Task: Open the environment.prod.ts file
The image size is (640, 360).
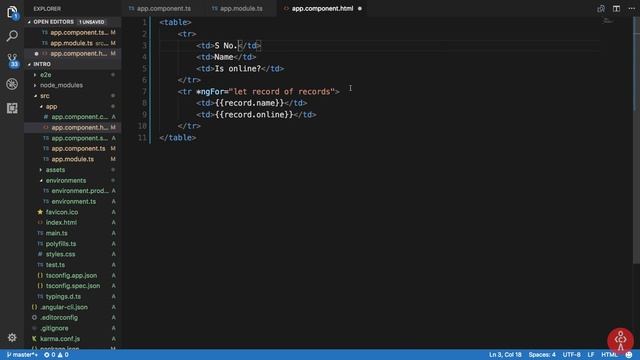Action: click(x=73, y=191)
